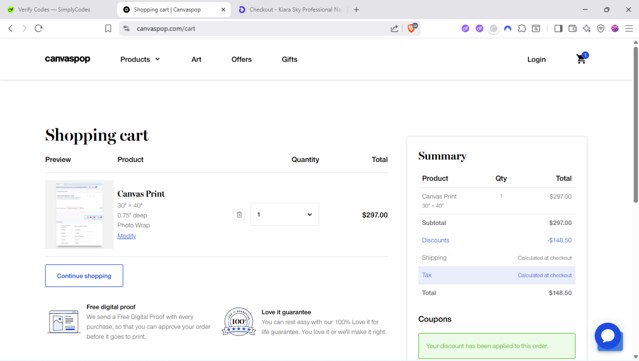
Task: Reload the Canvaspop cart page
Action: pos(38,29)
